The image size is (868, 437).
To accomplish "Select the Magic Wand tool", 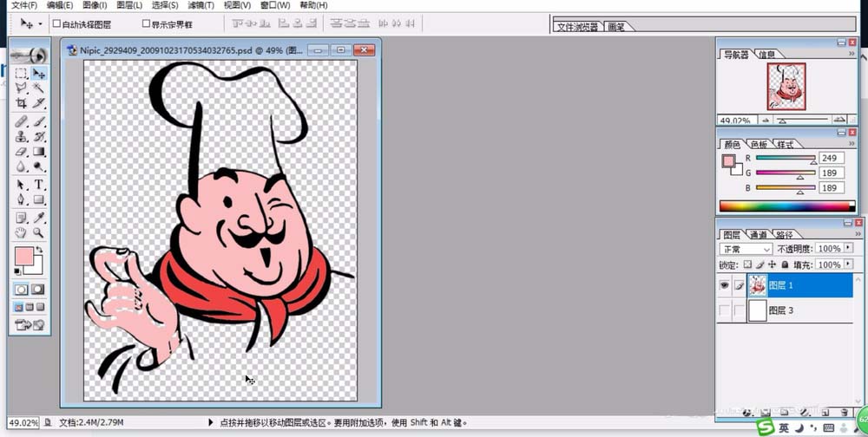I will tap(39, 88).
